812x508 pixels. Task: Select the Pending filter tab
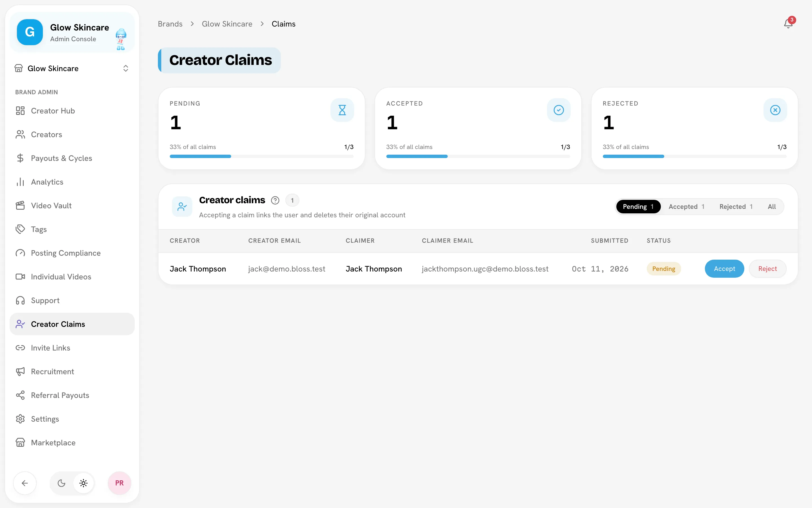click(x=638, y=207)
